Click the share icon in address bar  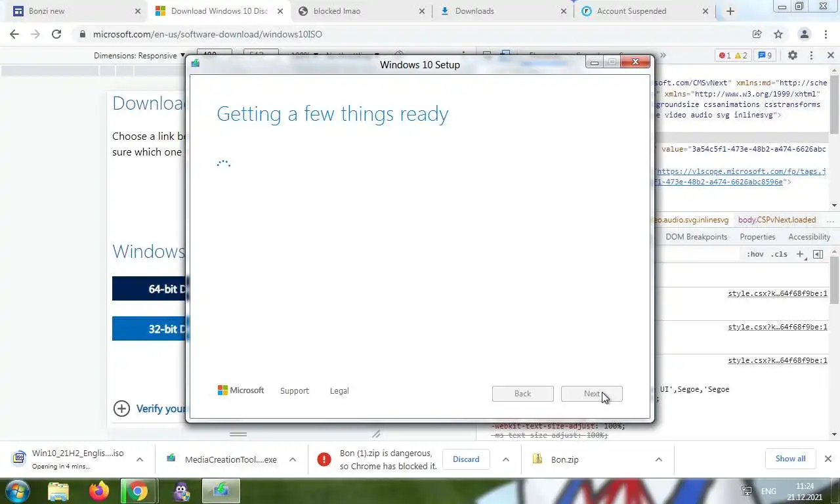point(757,34)
